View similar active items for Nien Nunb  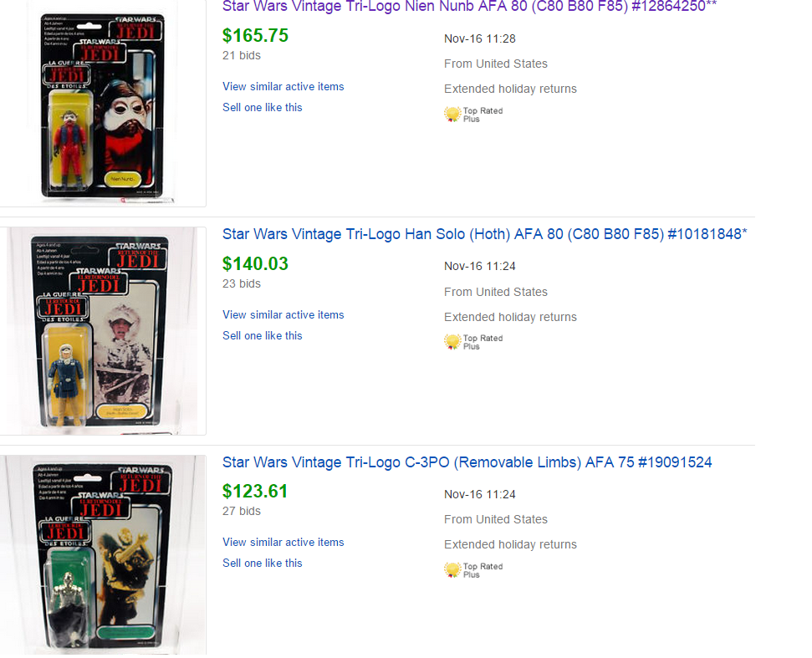tap(283, 86)
